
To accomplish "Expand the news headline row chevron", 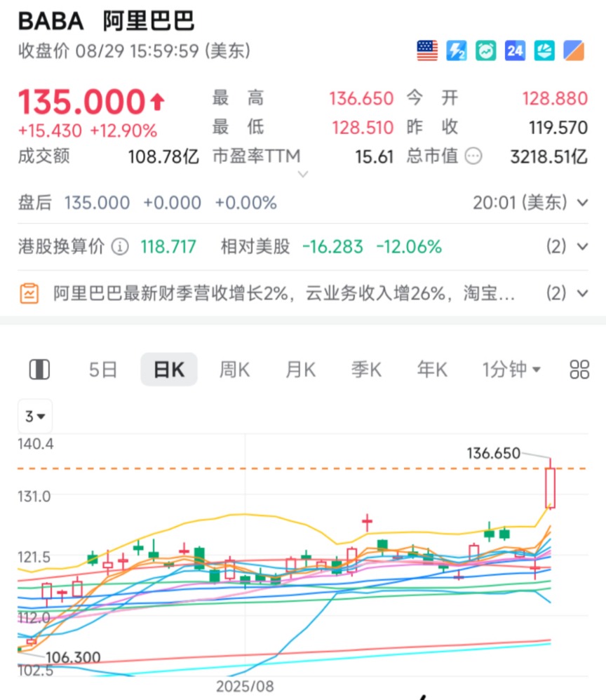I will pos(582,293).
